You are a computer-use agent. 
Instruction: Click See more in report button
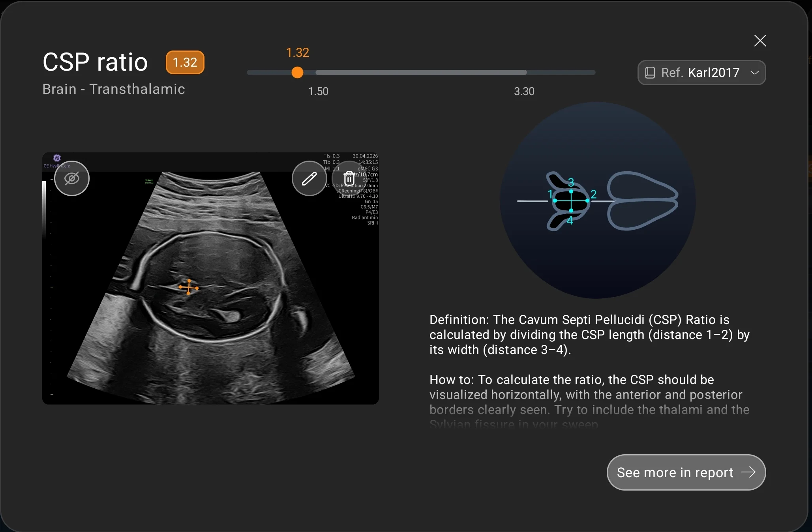(x=686, y=472)
